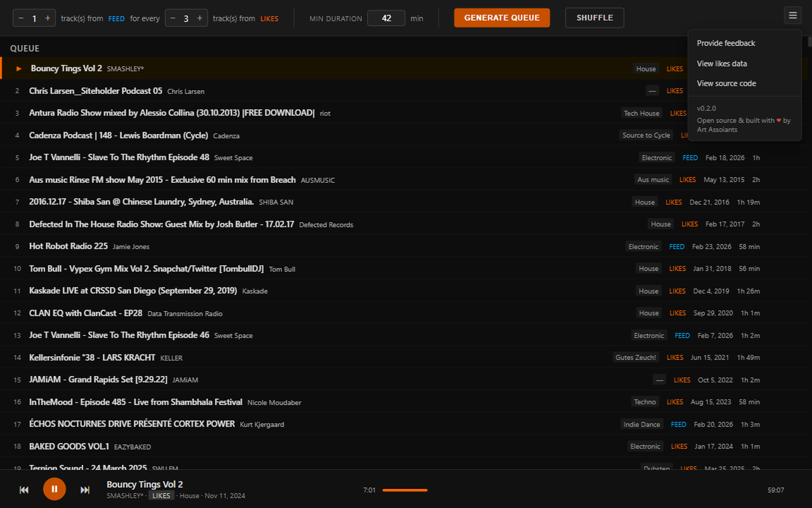Screen dimensions: 812x508
Task: Click Jamie Jones artist name
Action: coord(131,246)
